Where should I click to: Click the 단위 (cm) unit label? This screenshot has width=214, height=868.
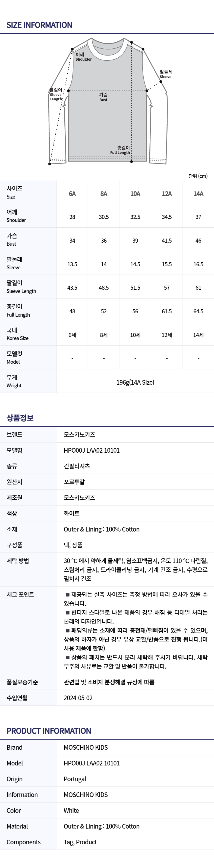pyautogui.click(x=198, y=176)
